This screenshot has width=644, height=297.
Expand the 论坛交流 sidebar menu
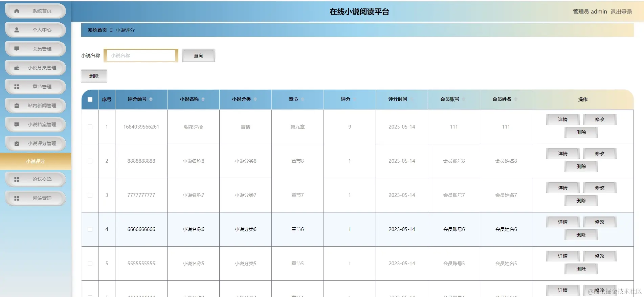click(x=36, y=179)
